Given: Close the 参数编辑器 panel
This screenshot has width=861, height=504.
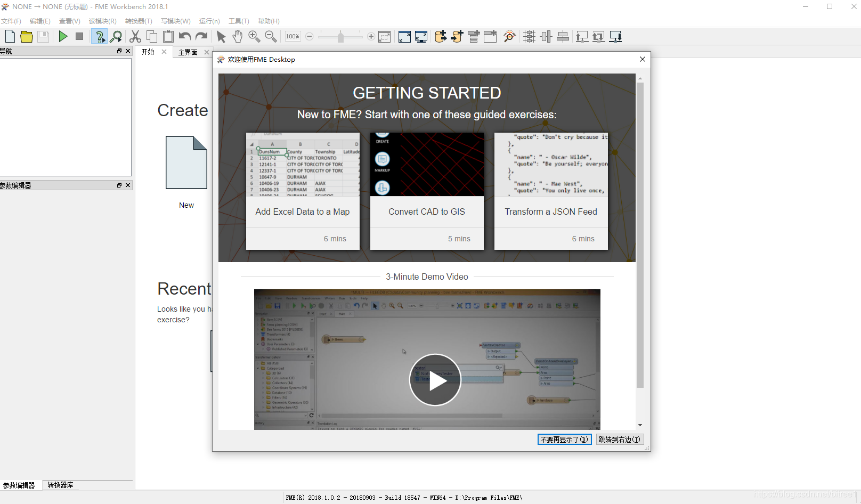Looking at the screenshot, I should (x=128, y=185).
